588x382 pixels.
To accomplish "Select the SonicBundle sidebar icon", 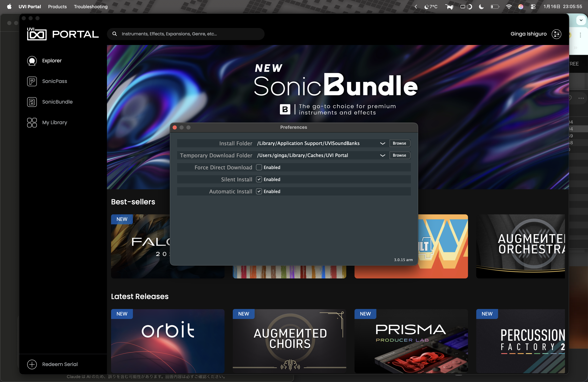I will [x=32, y=102].
